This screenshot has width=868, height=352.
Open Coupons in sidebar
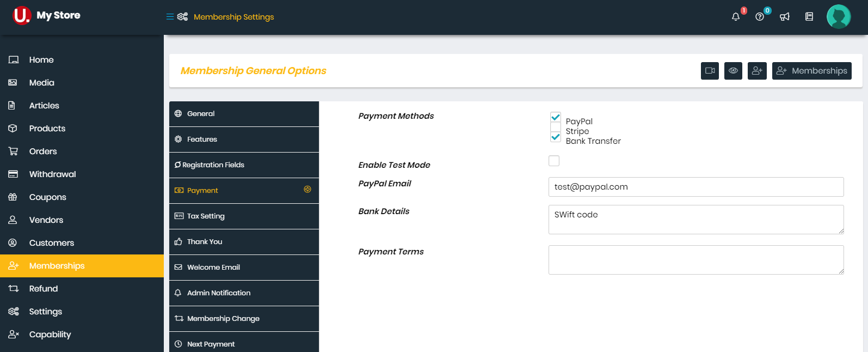tap(82, 197)
